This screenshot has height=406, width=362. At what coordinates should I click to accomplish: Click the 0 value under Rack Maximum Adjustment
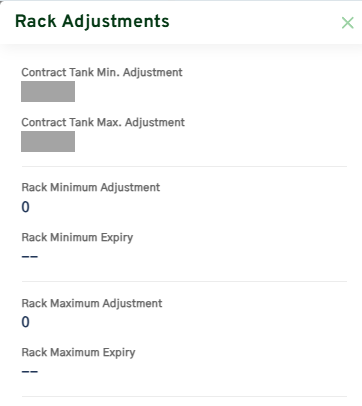click(26, 322)
